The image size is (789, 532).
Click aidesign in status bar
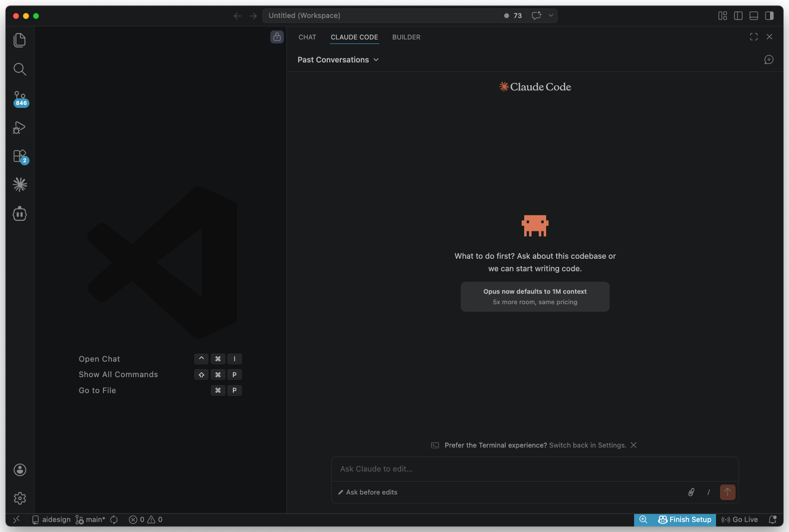51,520
